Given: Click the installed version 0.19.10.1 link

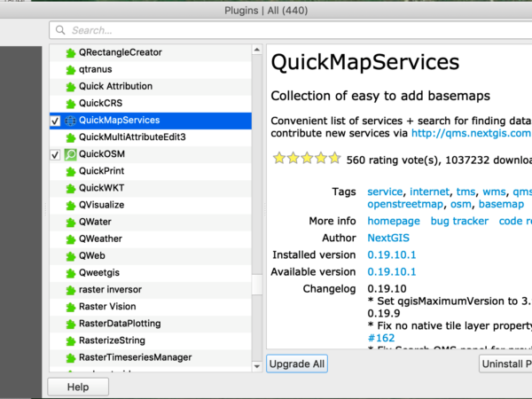Looking at the screenshot, I should 392,254.
